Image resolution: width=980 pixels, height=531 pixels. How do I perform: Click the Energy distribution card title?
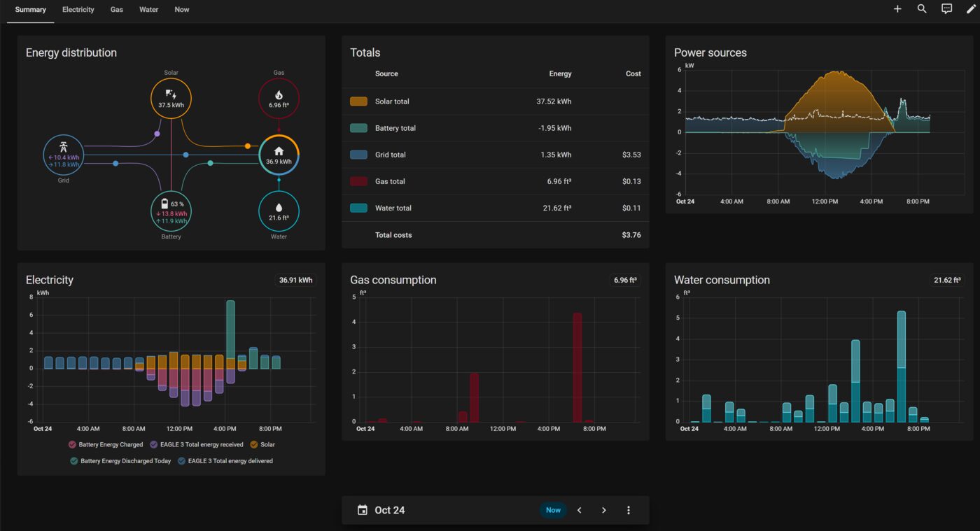pos(71,52)
